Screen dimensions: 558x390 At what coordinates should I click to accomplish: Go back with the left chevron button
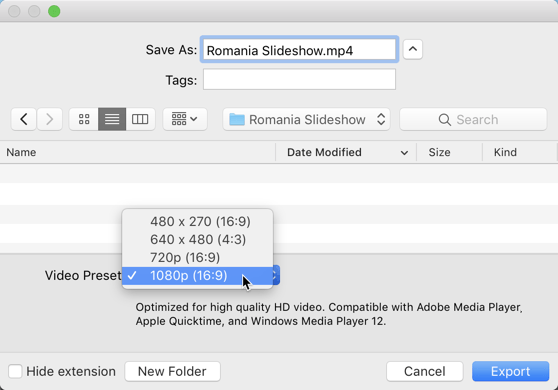23,119
